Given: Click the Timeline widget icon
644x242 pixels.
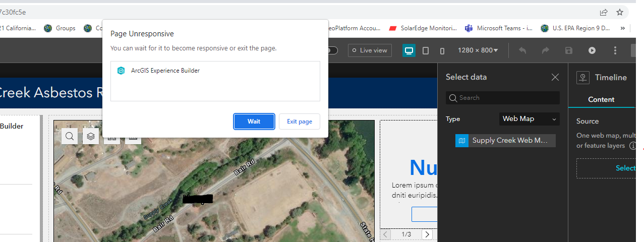Looking at the screenshot, I should point(583,77).
